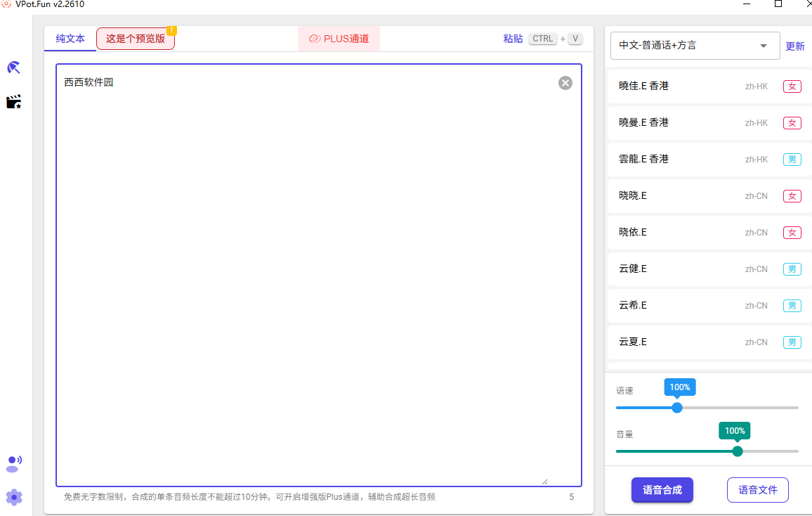Open the umbrella icon in left sidebar
The width and height of the screenshot is (812, 516).
coord(13,68)
